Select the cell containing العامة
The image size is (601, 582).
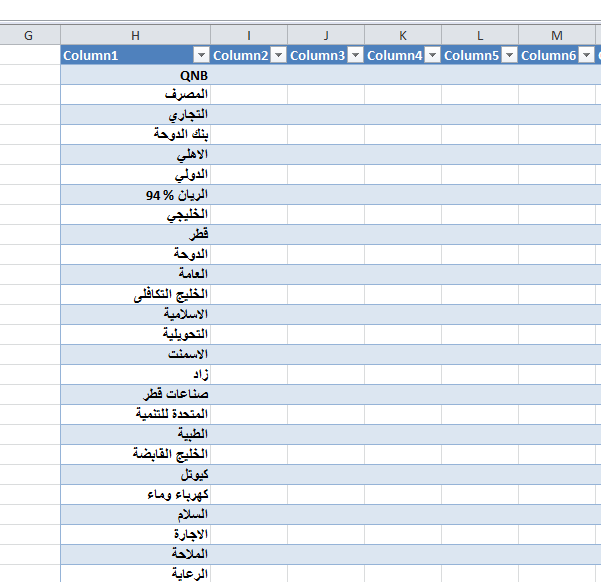coord(135,275)
